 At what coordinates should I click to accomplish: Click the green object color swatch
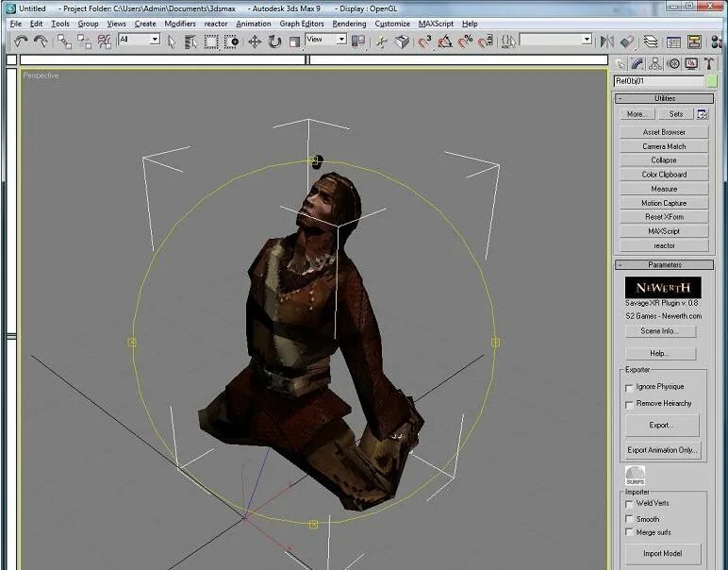point(711,81)
